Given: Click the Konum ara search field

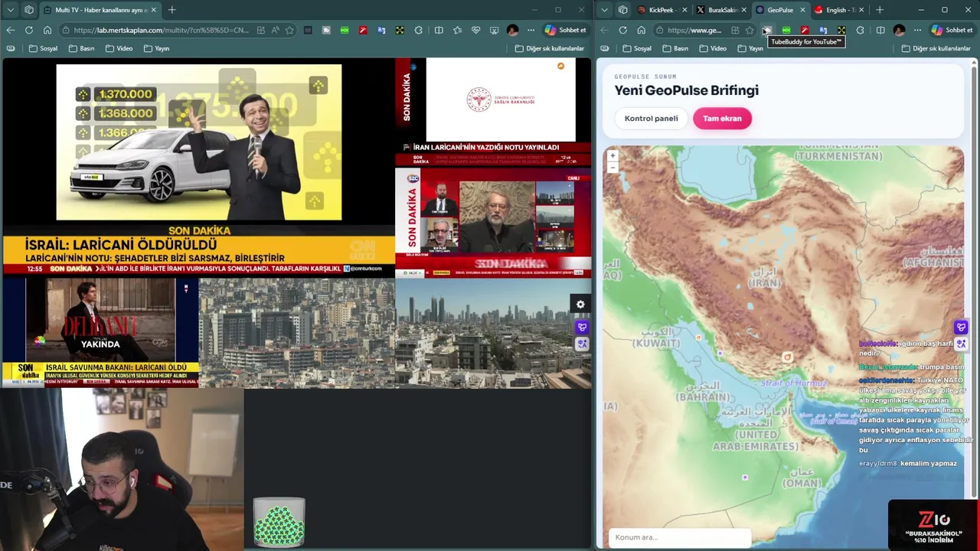Looking at the screenshot, I should pyautogui.click(x=680, y=537).
